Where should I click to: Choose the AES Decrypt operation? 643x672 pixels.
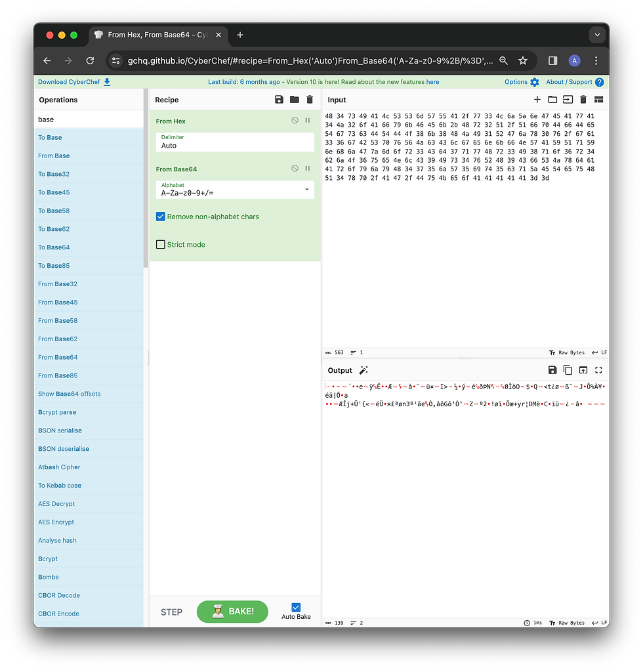coord(89,503)
